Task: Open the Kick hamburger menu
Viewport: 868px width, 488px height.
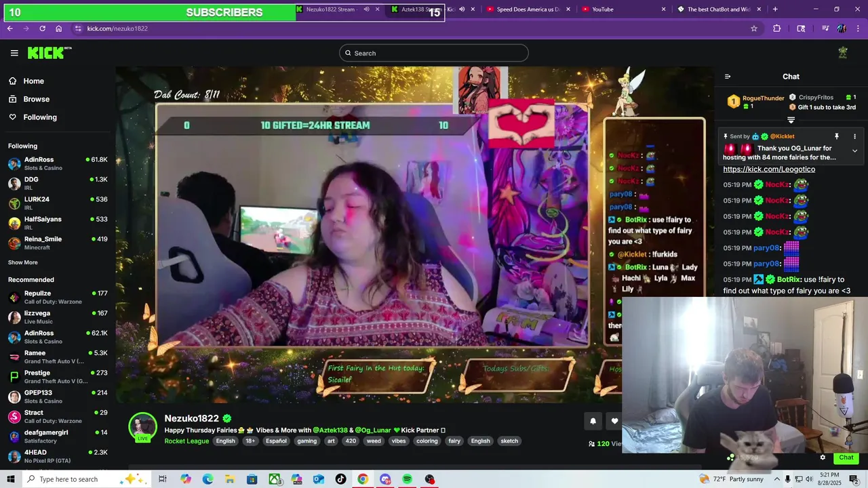Action: tap(14, 53)
